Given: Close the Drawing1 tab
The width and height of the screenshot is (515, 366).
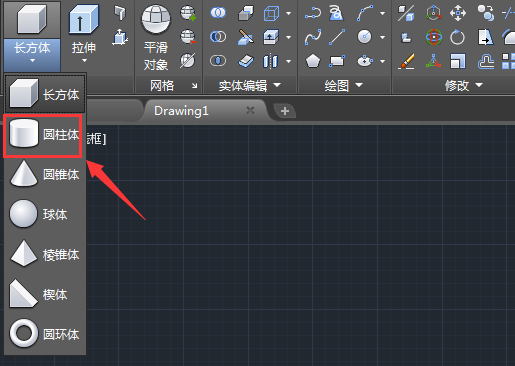Looking at the screenshot, I should point(250,110).
